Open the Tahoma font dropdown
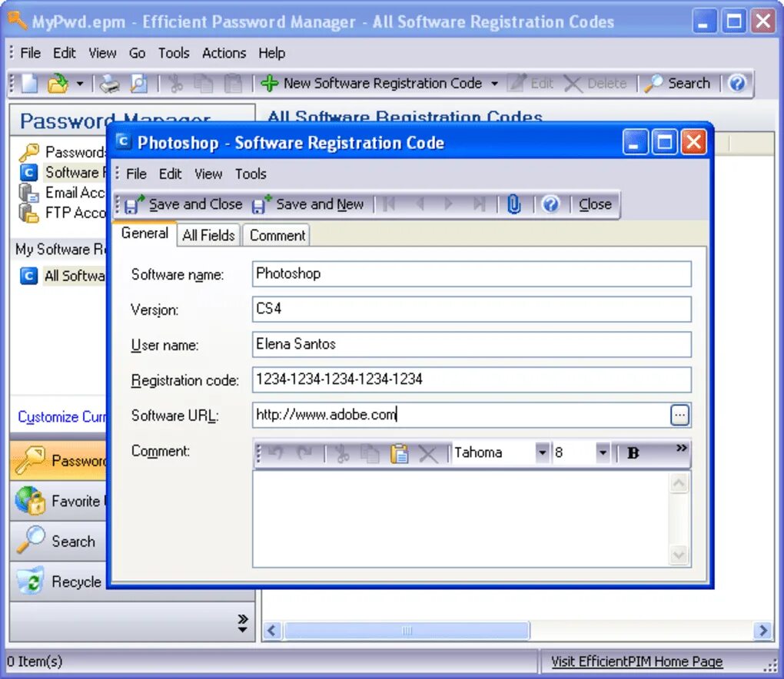The image size is (784, 679). [x=542, y=452]
